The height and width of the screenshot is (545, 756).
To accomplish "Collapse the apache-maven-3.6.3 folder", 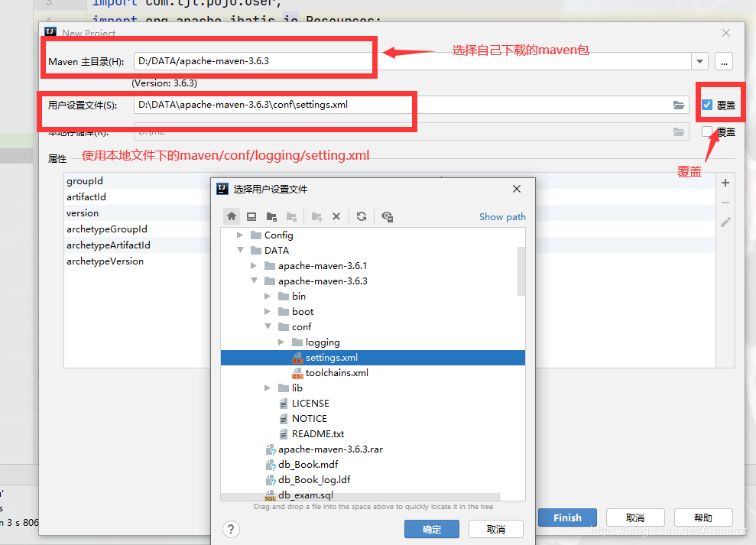I will [254, 281].
